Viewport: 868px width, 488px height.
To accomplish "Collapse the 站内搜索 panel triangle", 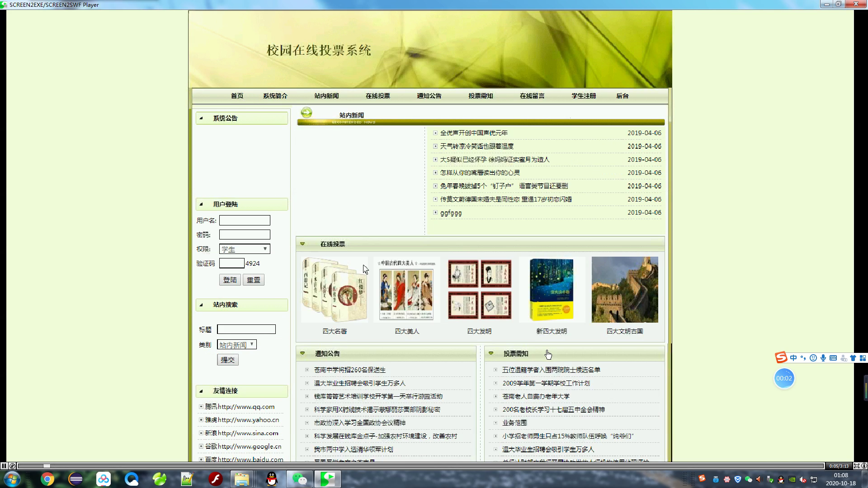I will [202, 305].
